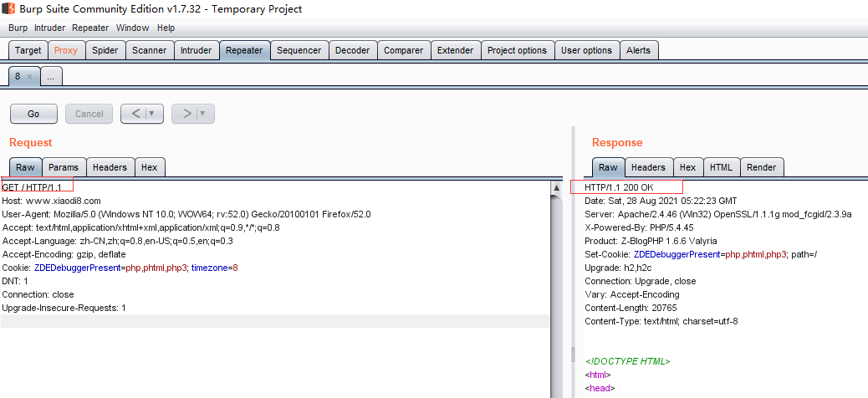Click the Set-Cookie response header line
The width and height of the screenshot is (868, 398).
[701, 254]
